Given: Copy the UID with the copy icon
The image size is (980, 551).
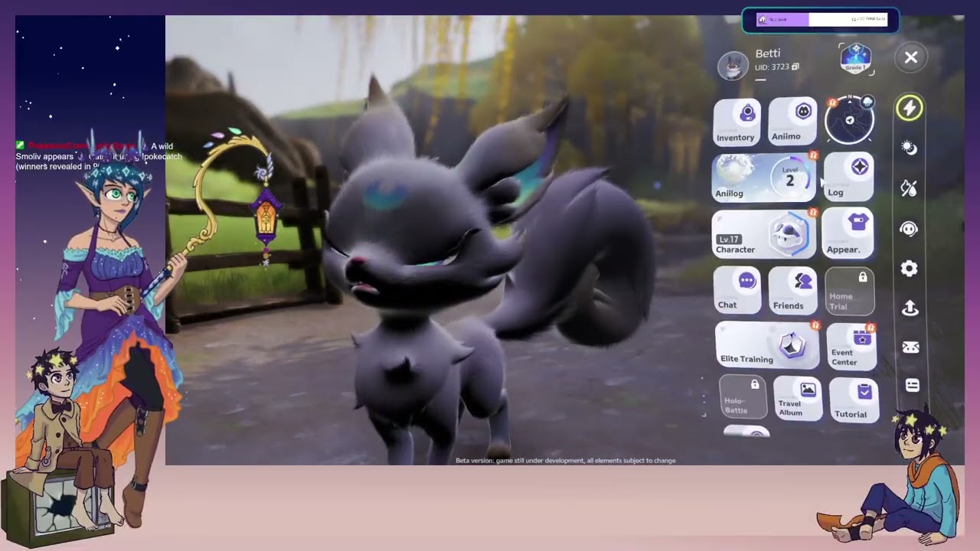Looking at the screenshot, I should point(795,67).
